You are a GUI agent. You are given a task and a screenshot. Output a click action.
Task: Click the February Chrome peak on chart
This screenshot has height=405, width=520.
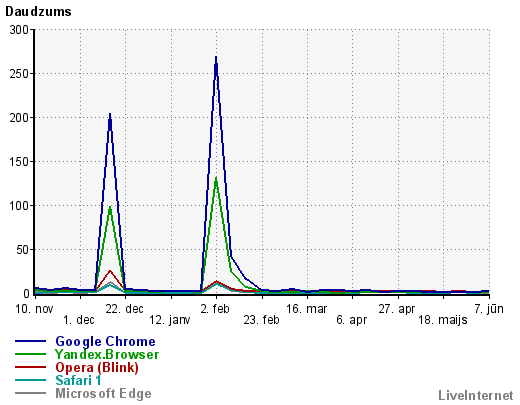click(x=216, y=58)
